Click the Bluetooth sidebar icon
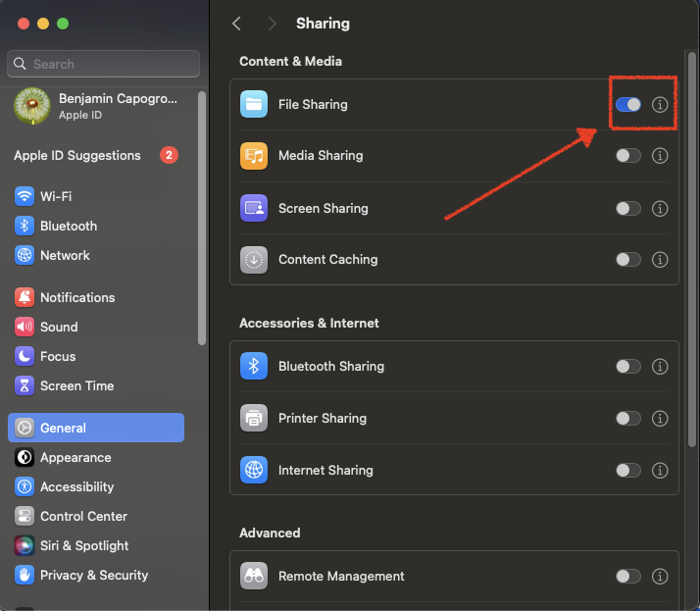 coord(25,226)
